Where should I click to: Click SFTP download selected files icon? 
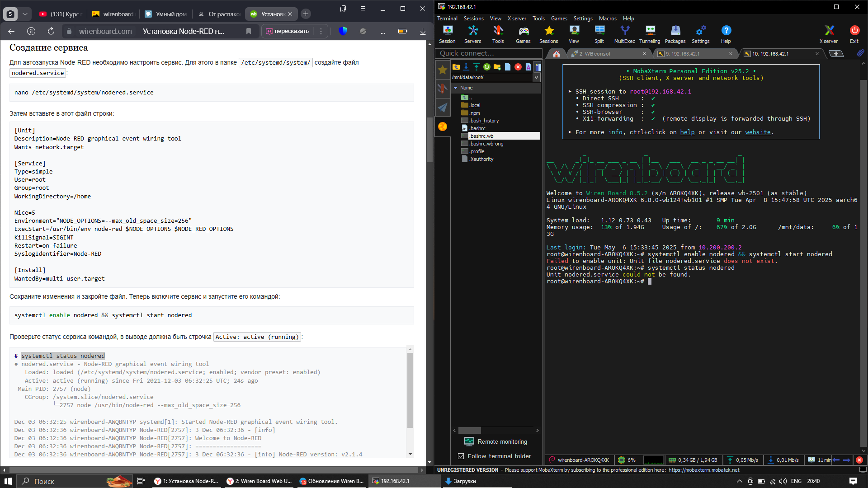[466, 67]
